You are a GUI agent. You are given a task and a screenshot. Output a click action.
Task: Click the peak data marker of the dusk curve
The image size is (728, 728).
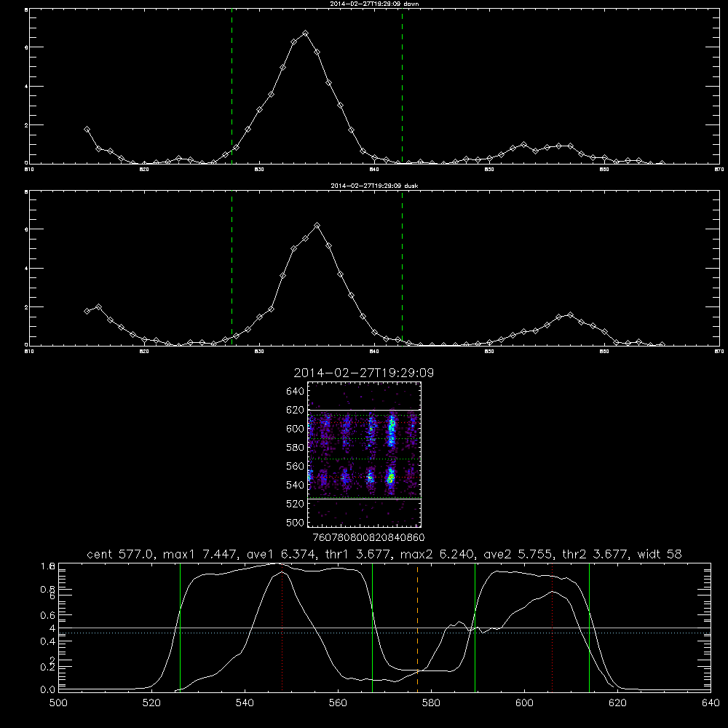[x=317, y=226]
